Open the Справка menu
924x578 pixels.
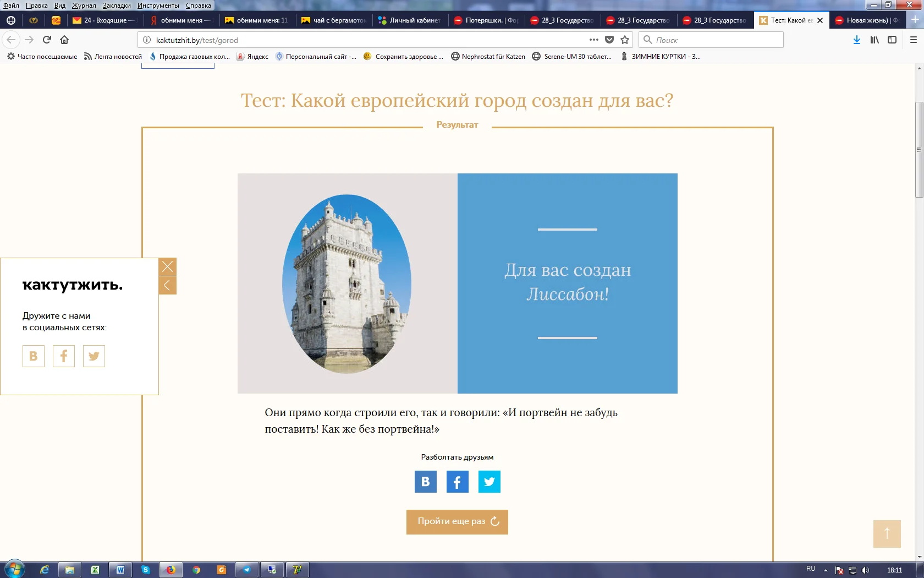[199, 6]
